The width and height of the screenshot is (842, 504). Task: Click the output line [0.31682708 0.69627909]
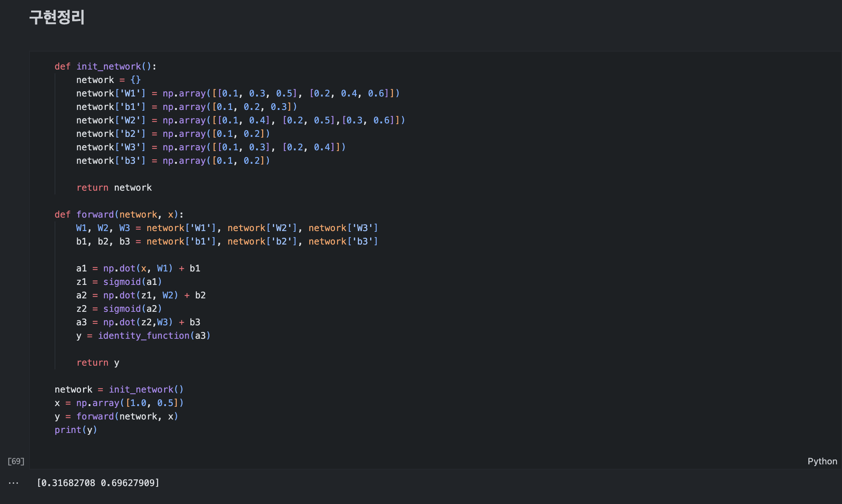tap(98, 483)
